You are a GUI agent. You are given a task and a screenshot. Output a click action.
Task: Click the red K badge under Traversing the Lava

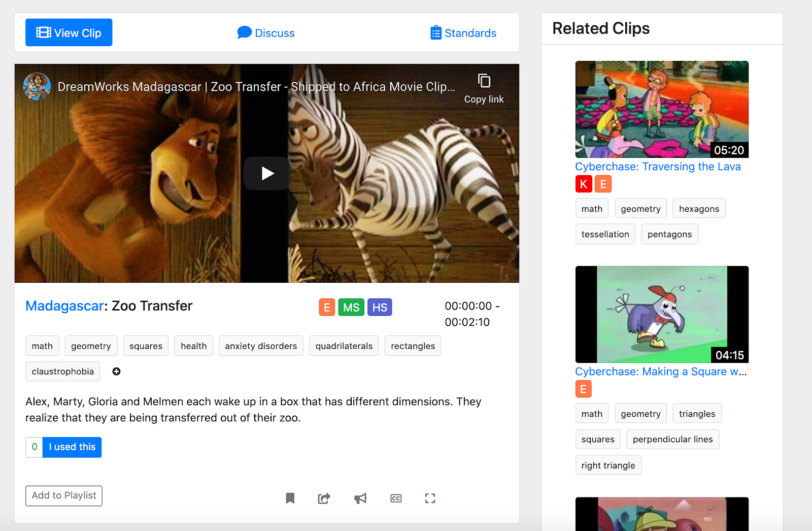click(x=584, y=184)
